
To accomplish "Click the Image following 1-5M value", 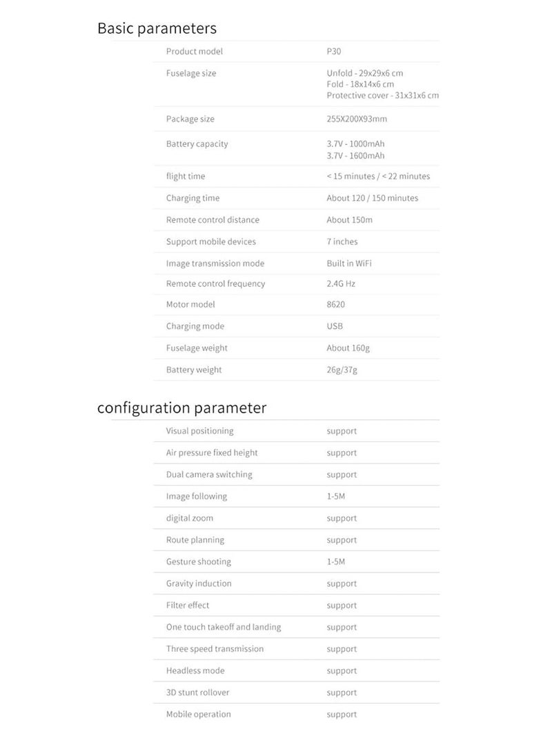I will tap(335, 497).
